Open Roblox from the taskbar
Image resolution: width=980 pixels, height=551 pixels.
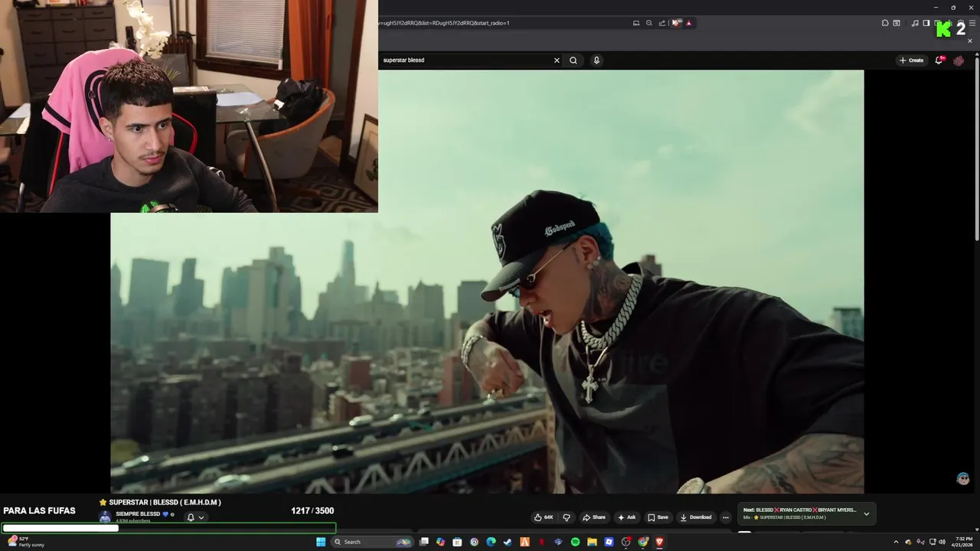[609, 542]
